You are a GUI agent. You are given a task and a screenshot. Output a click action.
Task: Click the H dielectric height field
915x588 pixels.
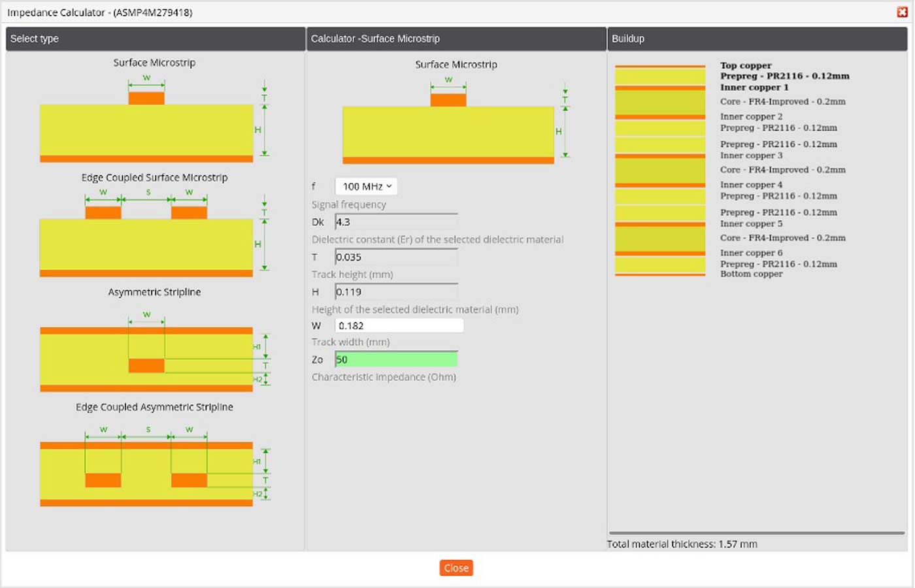tap(395, 291)
